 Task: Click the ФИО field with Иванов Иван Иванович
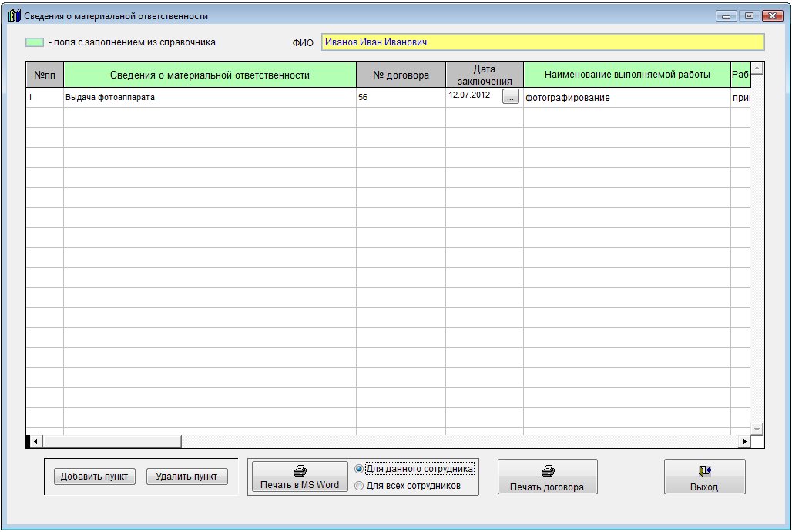tap(543, 42)
